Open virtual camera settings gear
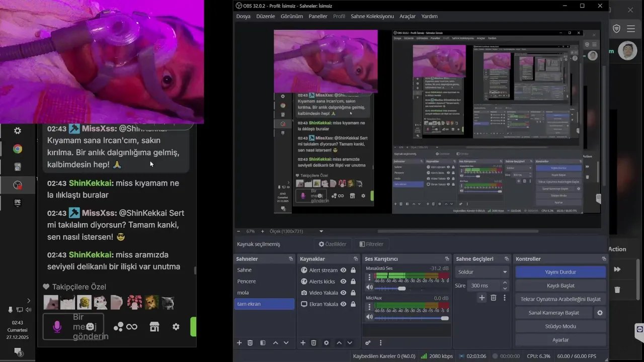The image size is (644, 362). click(x=600, y=313)
